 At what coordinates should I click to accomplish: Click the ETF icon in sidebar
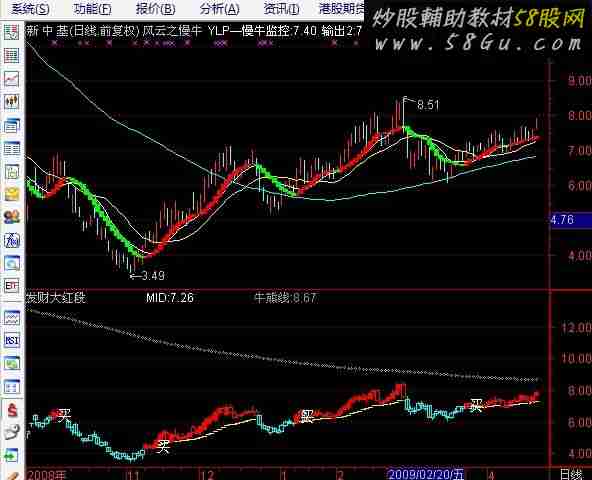12,286
